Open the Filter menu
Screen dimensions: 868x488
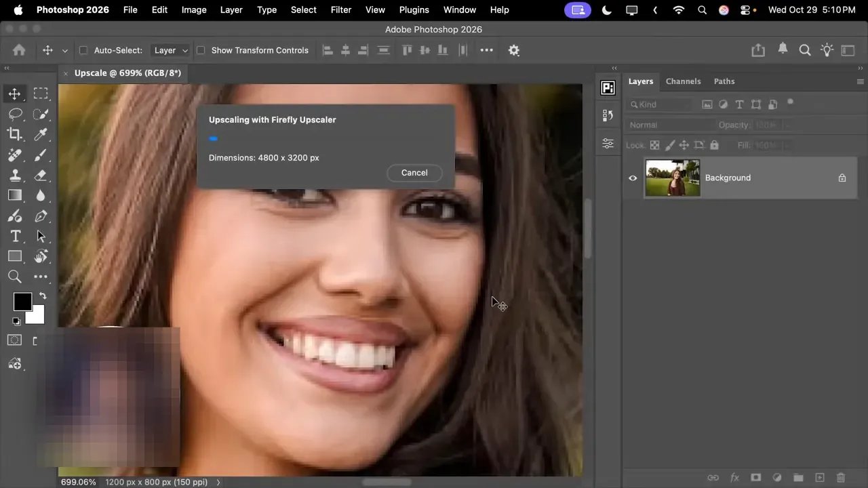pos(340,9)
